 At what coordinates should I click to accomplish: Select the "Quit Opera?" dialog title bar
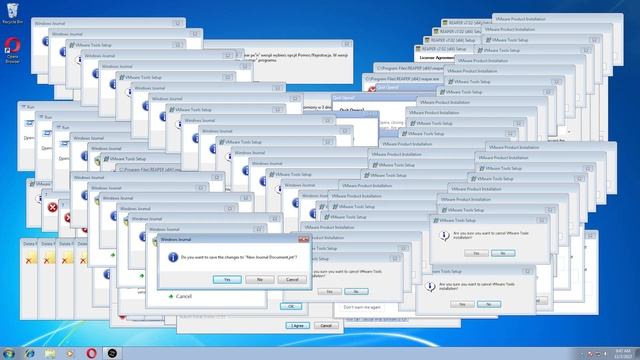pos(375,98)
